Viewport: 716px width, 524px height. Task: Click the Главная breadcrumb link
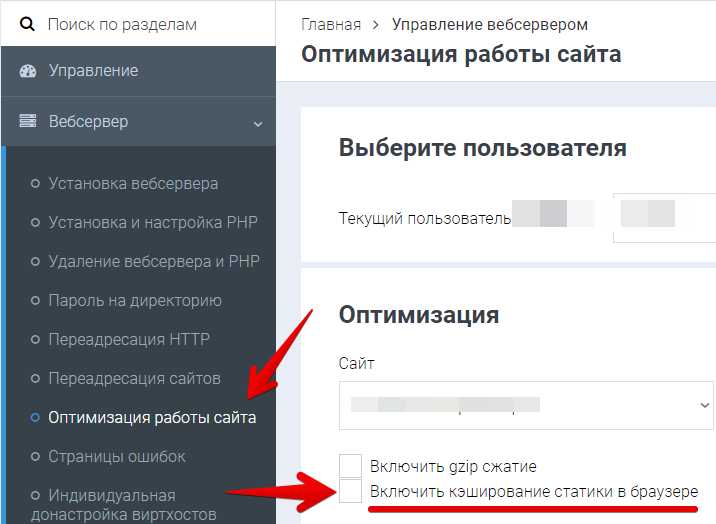(x=330, y=24)
